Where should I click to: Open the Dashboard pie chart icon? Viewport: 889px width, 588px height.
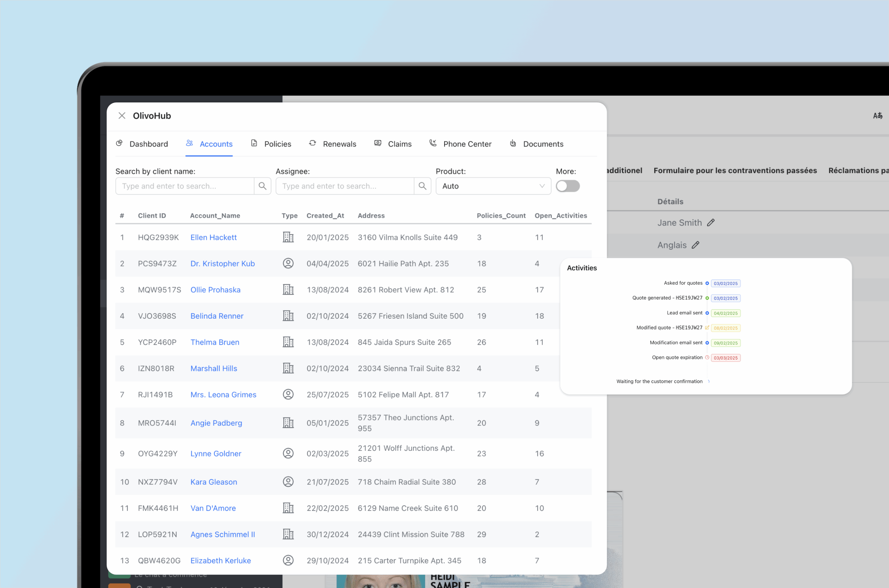119,143
